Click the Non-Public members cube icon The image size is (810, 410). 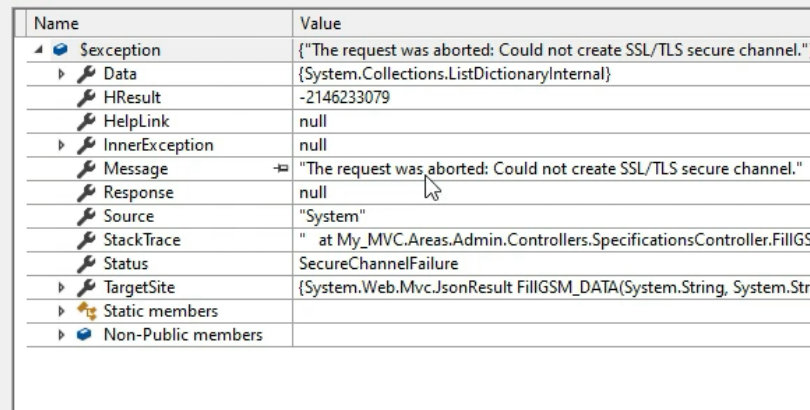point(84,335)
